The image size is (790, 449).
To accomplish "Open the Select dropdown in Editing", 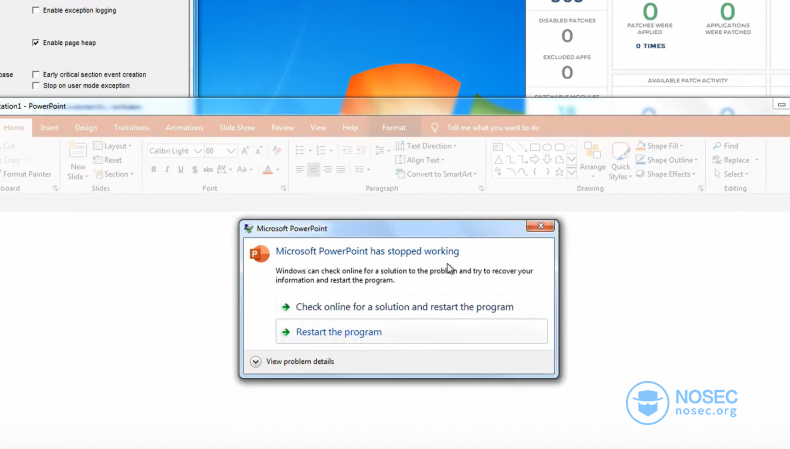I will point(731,174).
